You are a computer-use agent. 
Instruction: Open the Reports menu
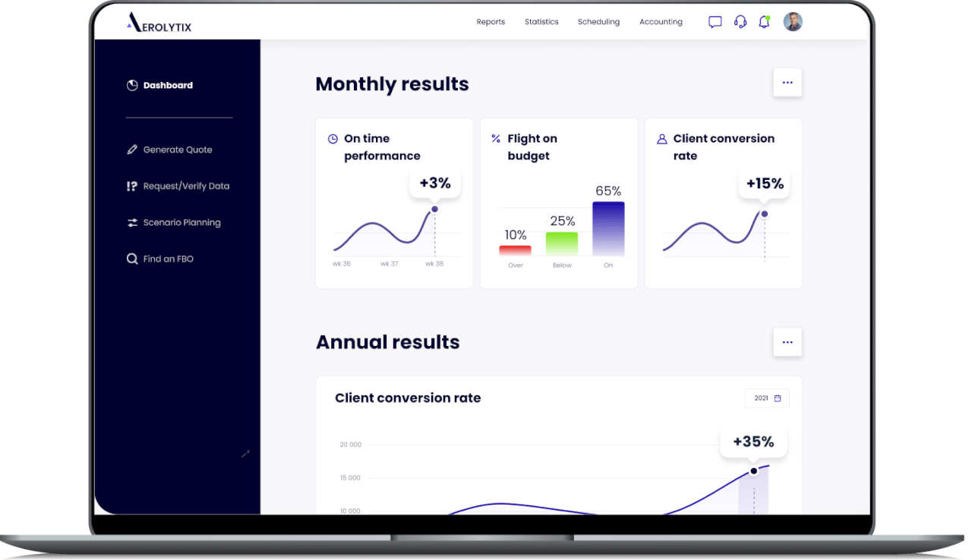491,22
